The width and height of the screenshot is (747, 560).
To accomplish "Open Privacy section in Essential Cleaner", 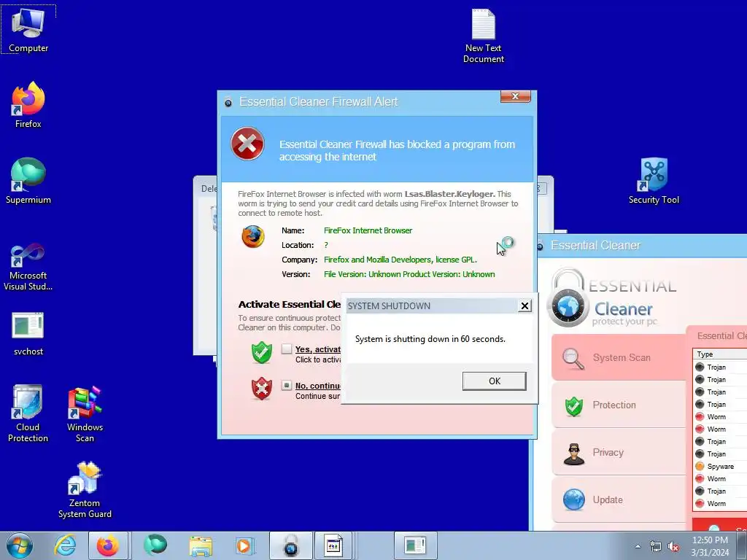I will (619, 452).
